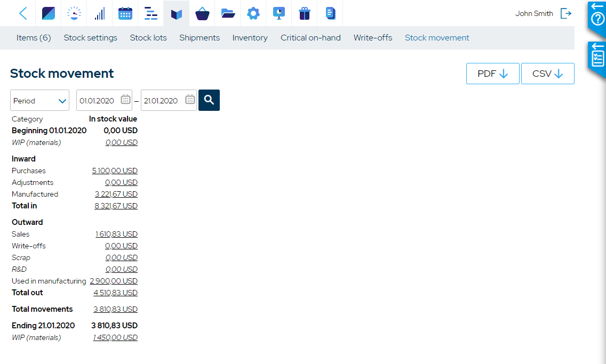The width and height of the screenshot is (606, 364).
Task: Switch to Items (6) tab
Action: point(34,38)
